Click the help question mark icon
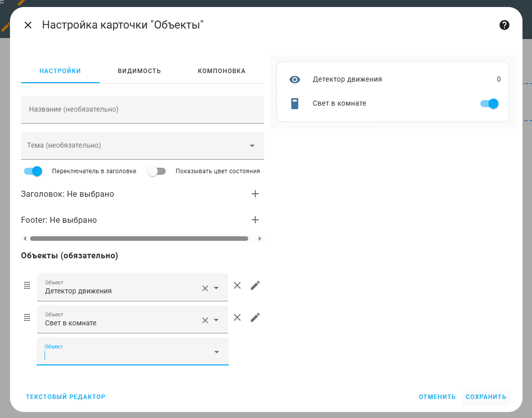This screenshot has height=418, width=532. [504, 25]
